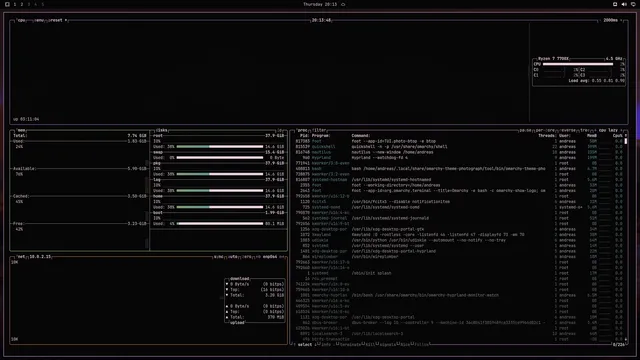Toggle net sync scaling option
Image resolution: width=640 pixels, height=360 pixels.
coord(219,257)
